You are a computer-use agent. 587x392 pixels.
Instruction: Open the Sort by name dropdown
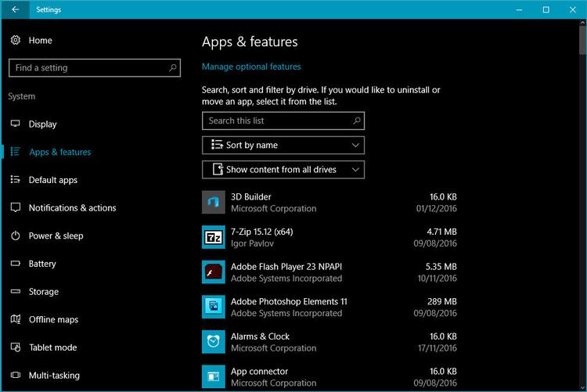283,146
